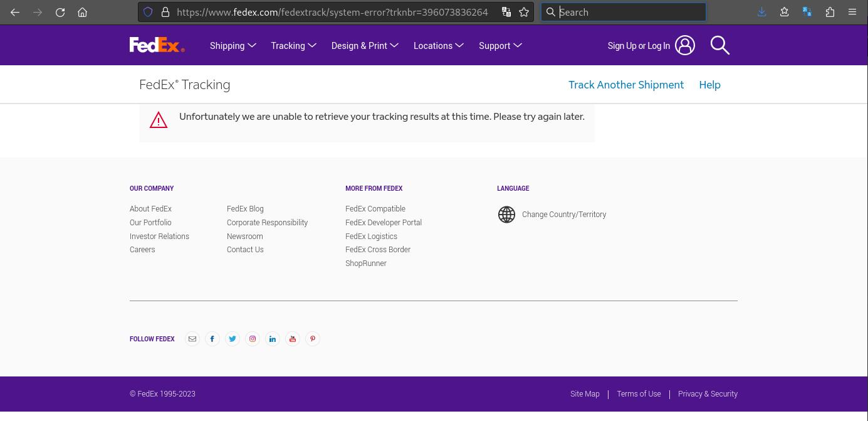Open FedEx's YouTube channel icon
The image size is (868, 421).
tap(293, 339)
